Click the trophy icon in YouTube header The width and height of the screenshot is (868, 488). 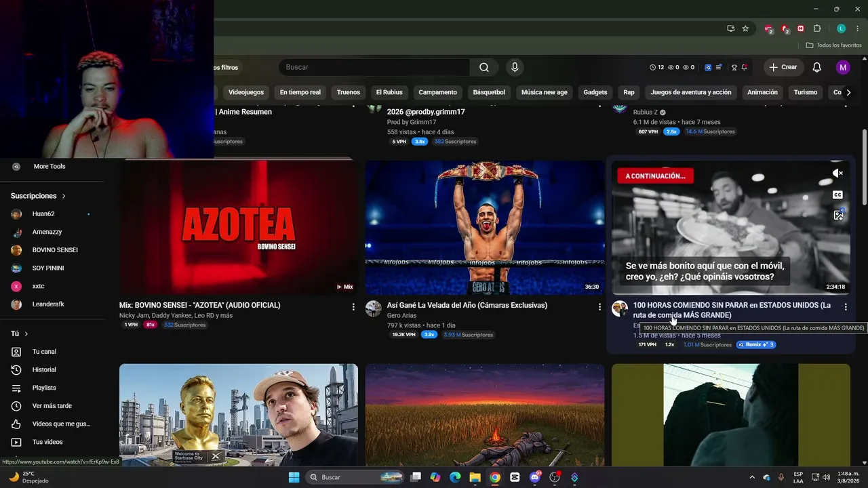[x=734, y=67]
